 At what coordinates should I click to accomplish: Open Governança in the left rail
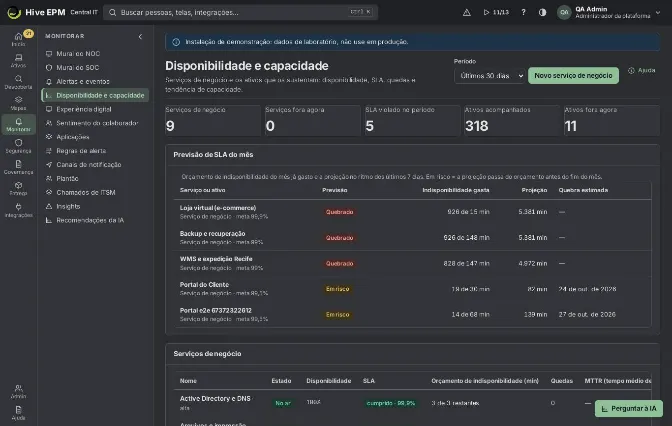click(18, 168)
